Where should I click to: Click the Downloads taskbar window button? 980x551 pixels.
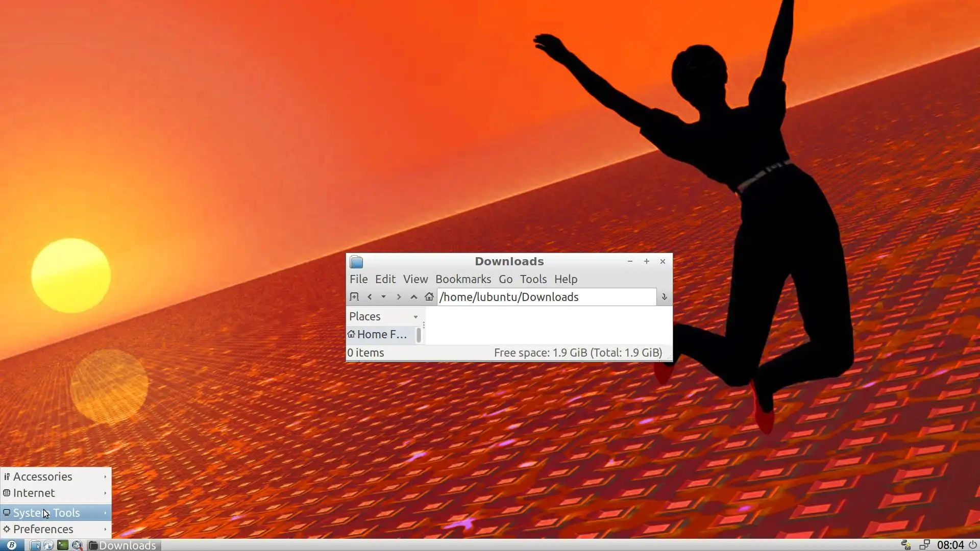pos(124,545)
